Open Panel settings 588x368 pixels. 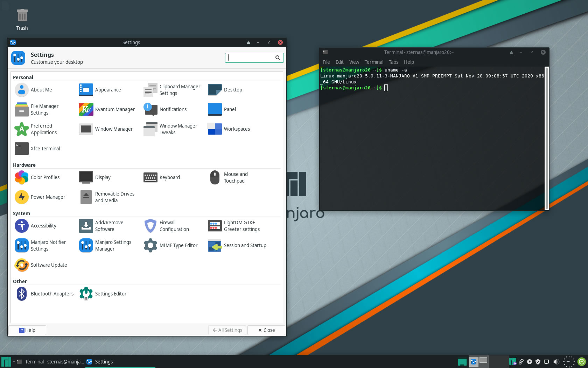click(222, 109)
